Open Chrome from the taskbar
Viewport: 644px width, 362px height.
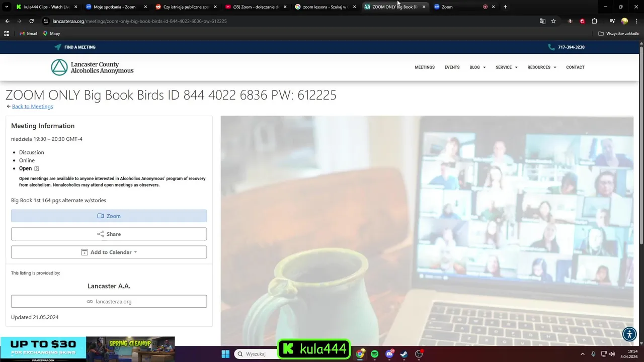coord(360,354)
